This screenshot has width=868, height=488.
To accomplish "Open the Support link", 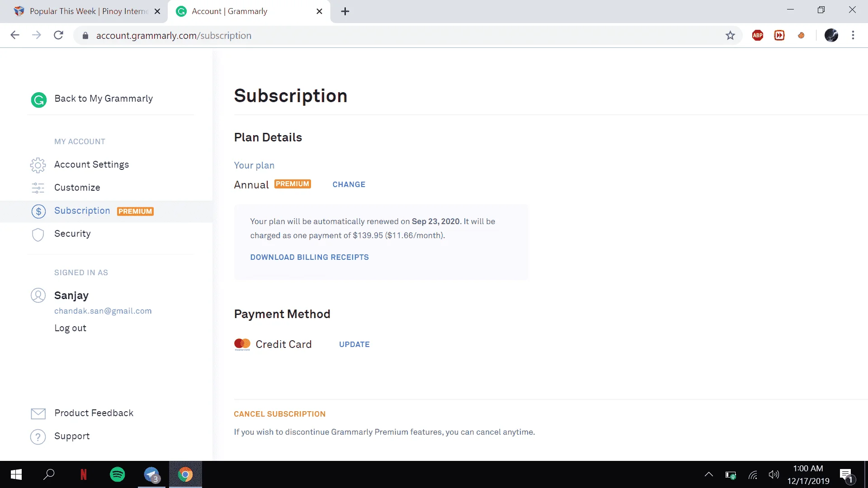I will coord(72,436).
